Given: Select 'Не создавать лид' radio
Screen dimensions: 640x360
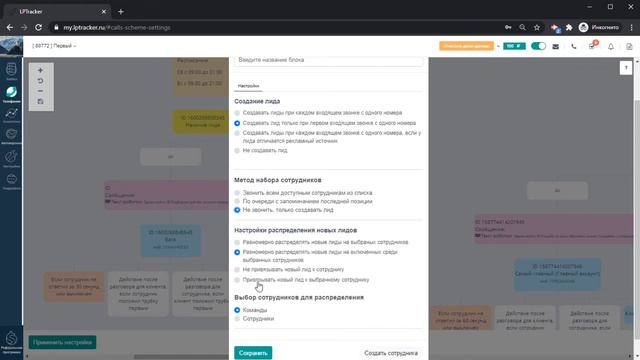Looking at the screenshot, I should [261, 151].
